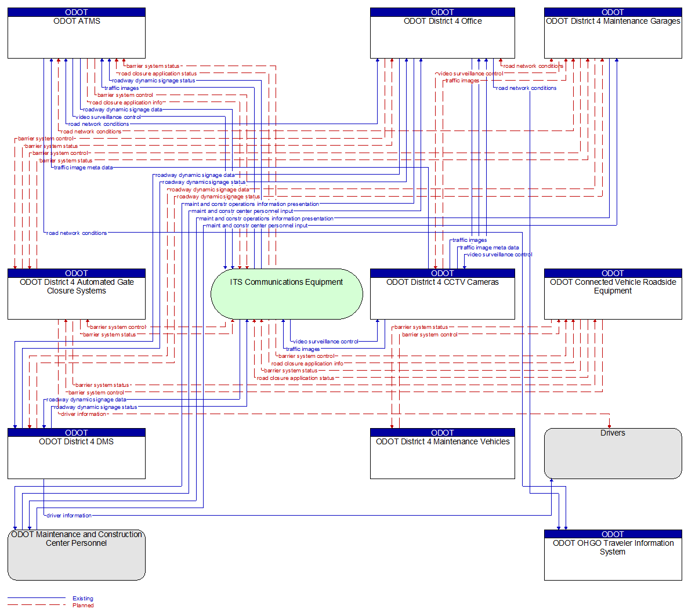This screenshot has height=616, width=688.
Task: Click red driver information label above DMS box
Action: tap(84, 414)
